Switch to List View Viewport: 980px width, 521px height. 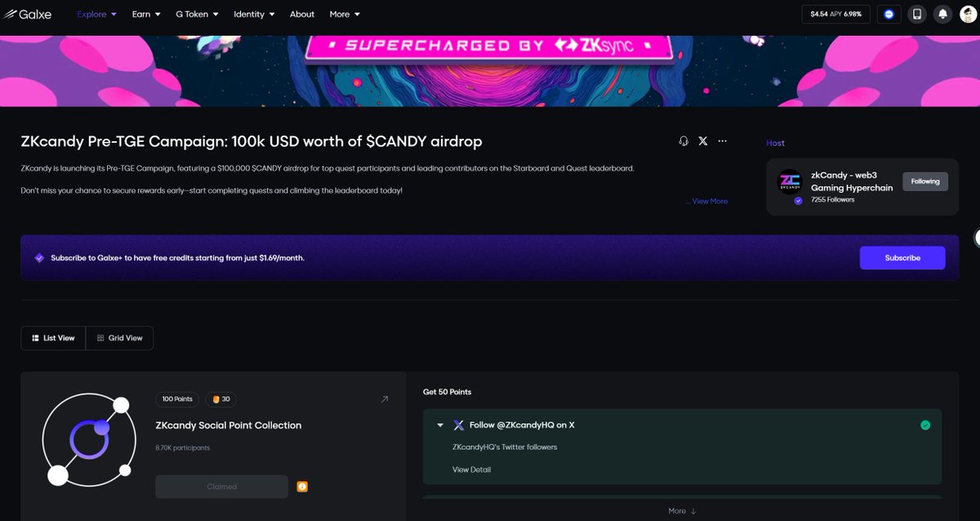pos(53,338)
